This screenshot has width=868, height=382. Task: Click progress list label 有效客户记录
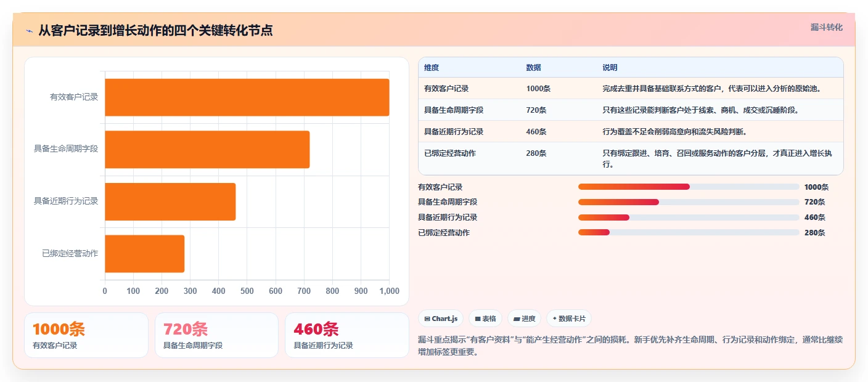pyautogui.click(x=440, y=187)
